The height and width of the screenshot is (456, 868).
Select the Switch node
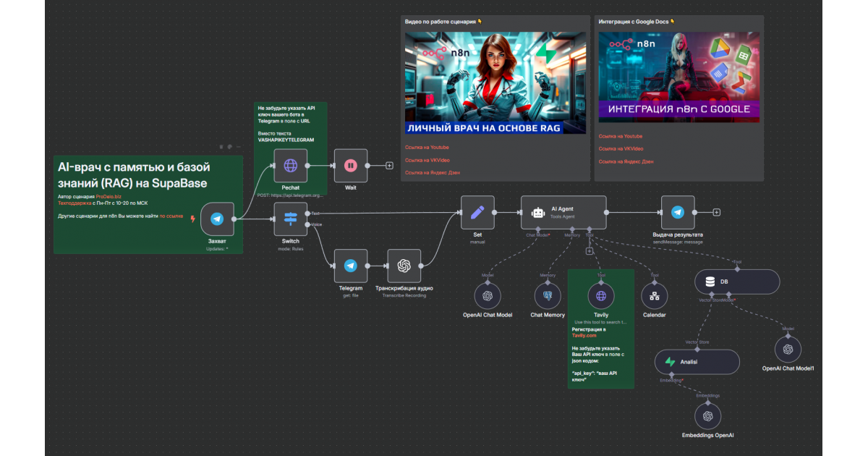(x=290, y=219)
